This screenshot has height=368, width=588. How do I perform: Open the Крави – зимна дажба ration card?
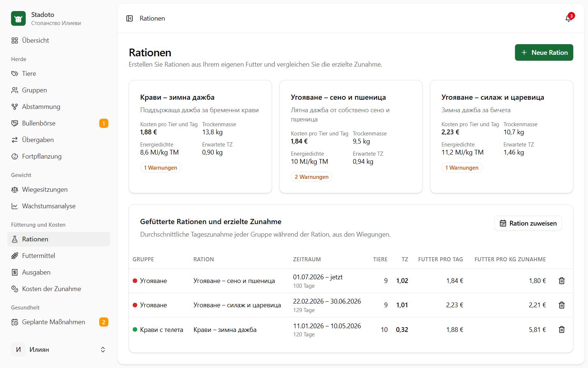[200, 137]
